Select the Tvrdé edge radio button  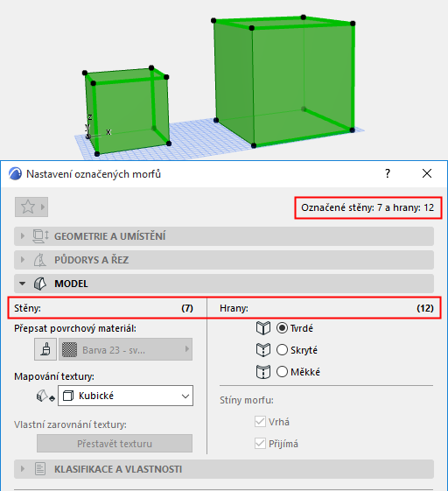click(x=282, y=328)
